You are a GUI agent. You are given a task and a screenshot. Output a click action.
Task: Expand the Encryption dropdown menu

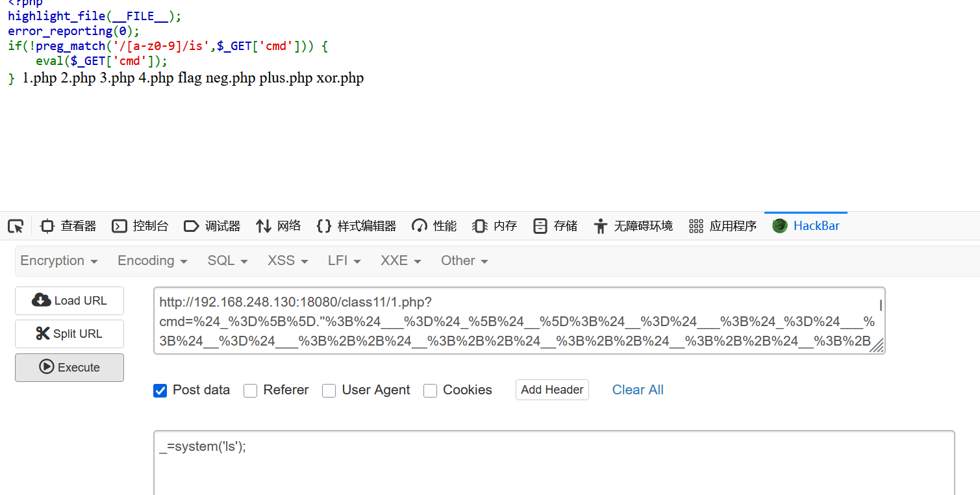tap(59, 260)
